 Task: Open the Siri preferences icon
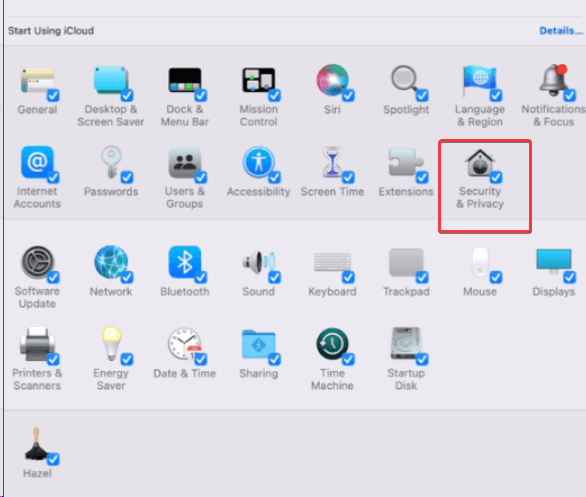(332, 80)
